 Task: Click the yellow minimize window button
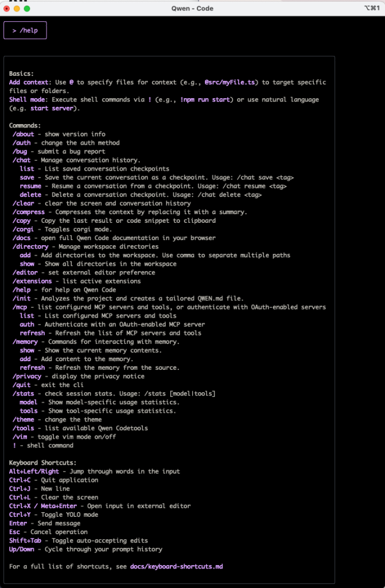17,8
